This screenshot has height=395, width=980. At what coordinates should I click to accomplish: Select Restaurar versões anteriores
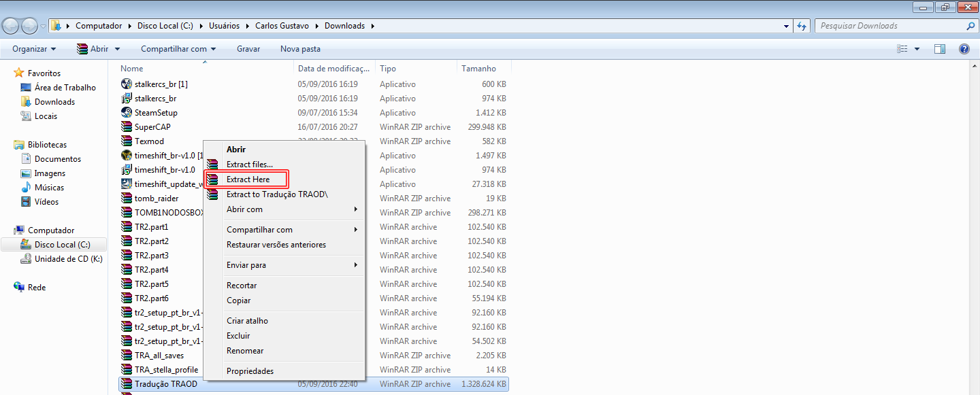point(276,245)
